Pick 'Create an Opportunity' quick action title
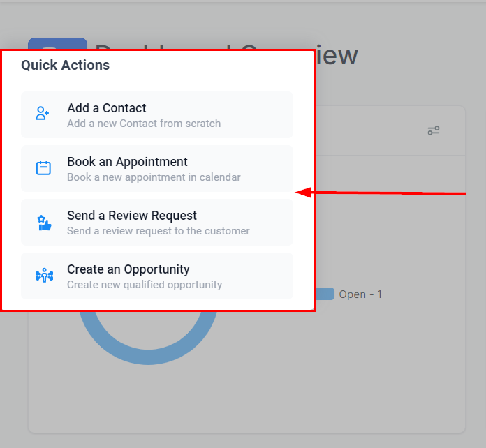Image resolution: width=486 pixels, height=448 pixels. (128, 269)
